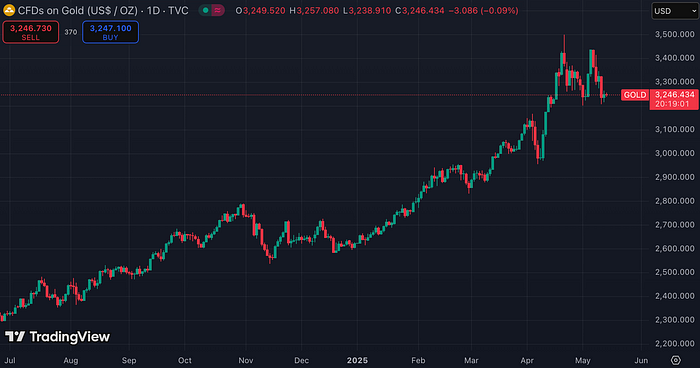Click the 3,500.000 price axis label
The image size is (700, 368).
click(675, 34)
